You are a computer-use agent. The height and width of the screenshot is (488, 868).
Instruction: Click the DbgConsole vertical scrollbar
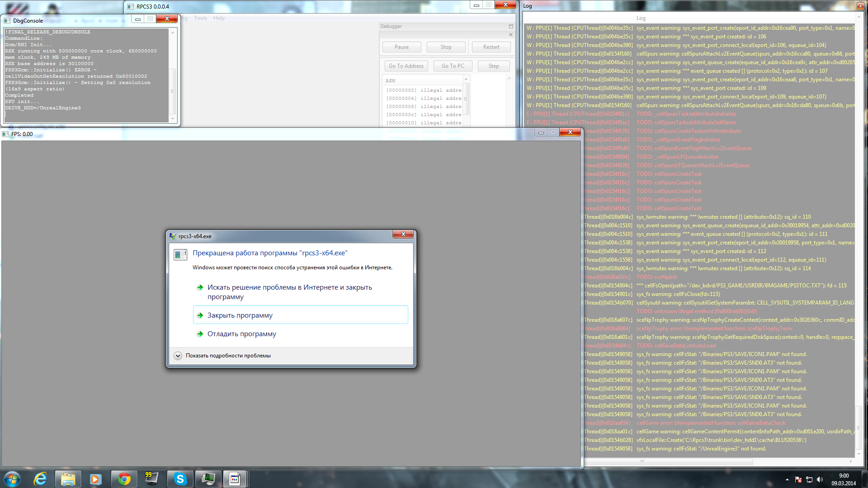click(172, 90)
